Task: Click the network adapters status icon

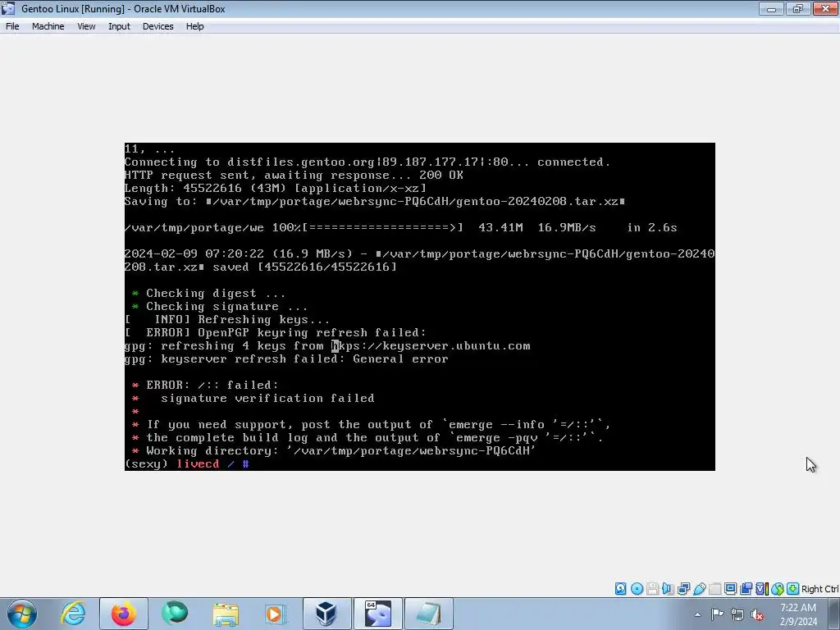Action: (683, 589)
